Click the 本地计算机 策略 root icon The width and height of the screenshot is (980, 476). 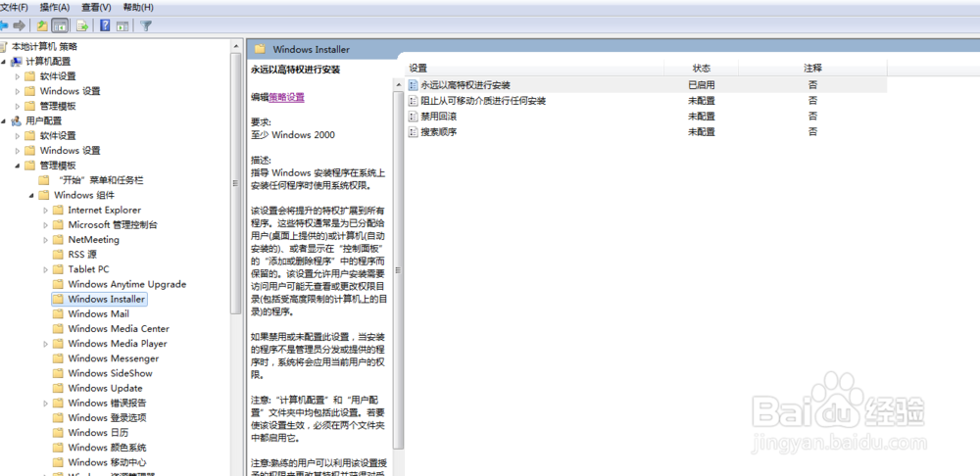pyautogui.click(x=4, y=46)
